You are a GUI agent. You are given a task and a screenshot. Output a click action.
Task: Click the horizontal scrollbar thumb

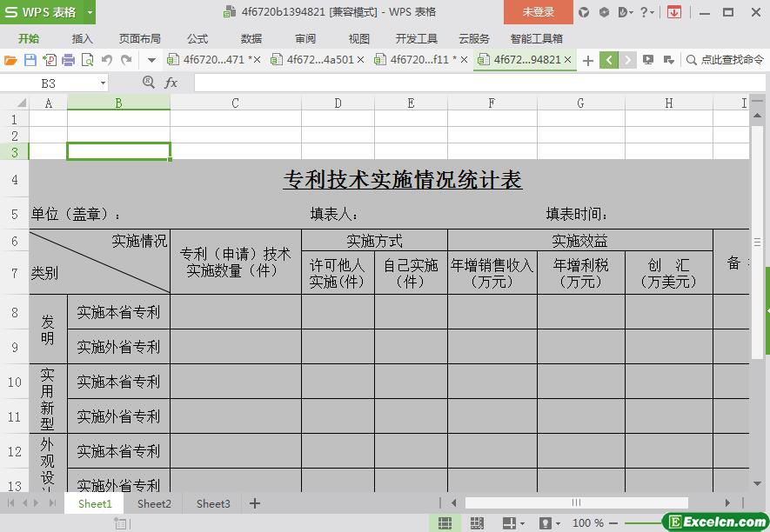click(x=576, y=502)
